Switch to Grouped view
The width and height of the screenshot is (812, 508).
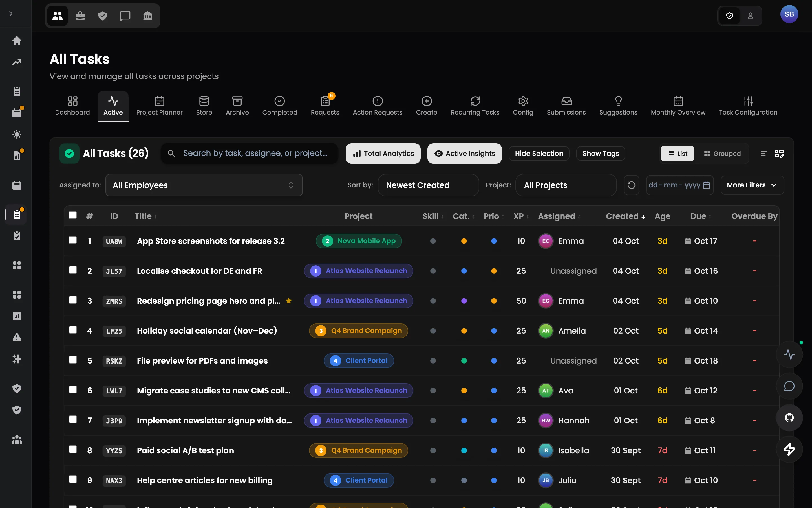coord(722,154)
